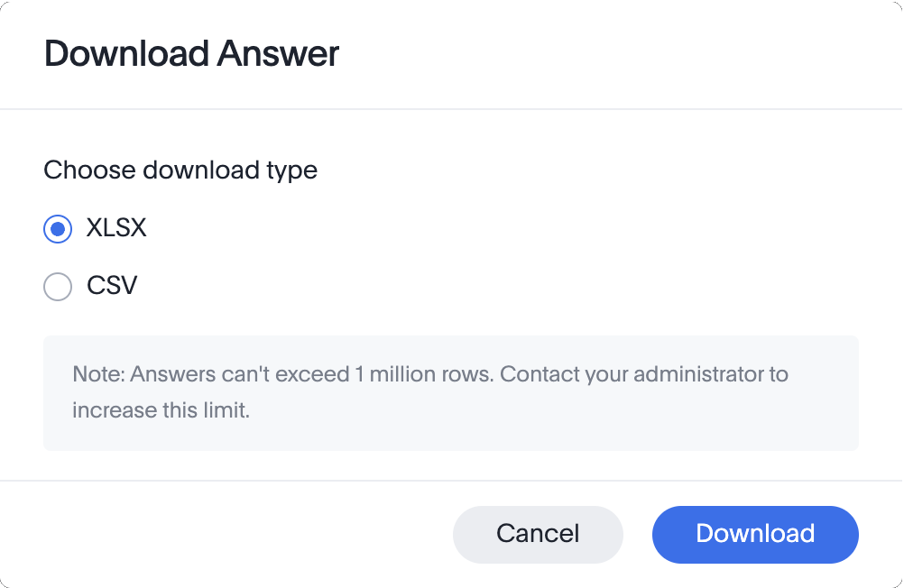Viewport: 904px width, 588px height.
Task: Click the Choose download type heading
Action: coord(180,170)
